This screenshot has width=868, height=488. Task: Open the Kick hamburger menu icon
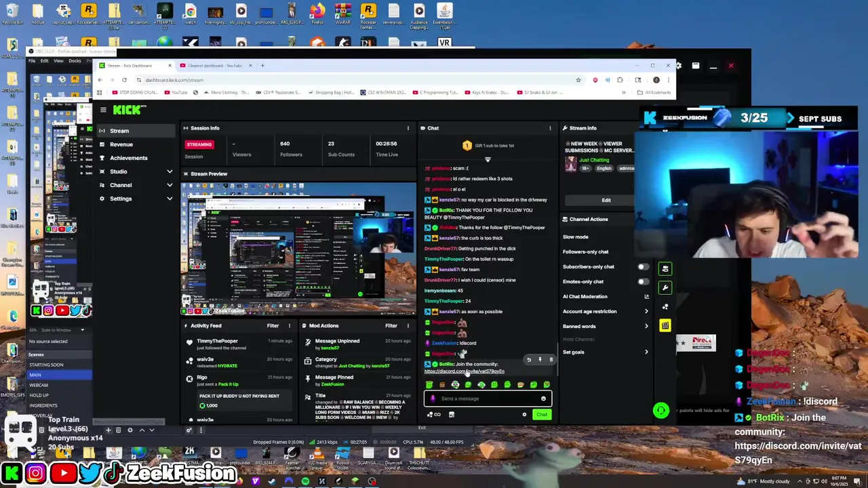[x=103, y=110]
